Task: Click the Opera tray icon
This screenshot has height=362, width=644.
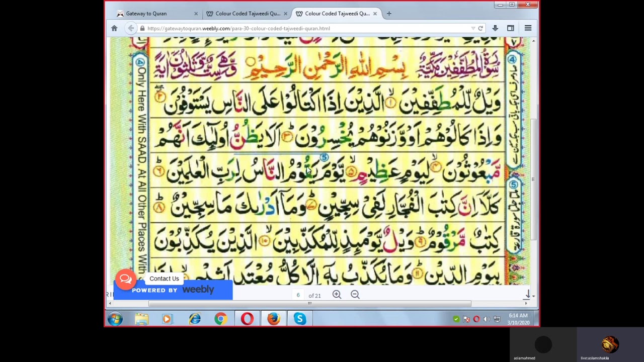Action: 476,319
